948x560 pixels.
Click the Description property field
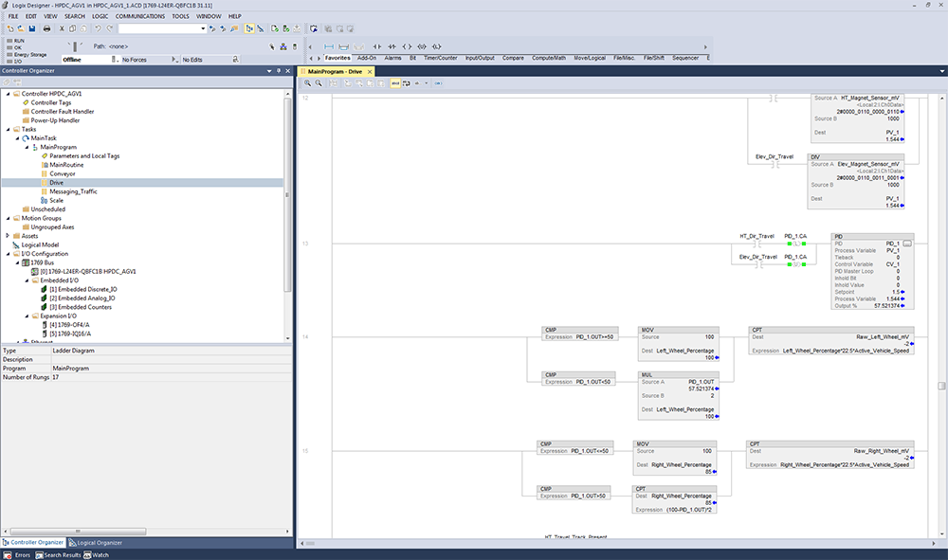point(171,359)
